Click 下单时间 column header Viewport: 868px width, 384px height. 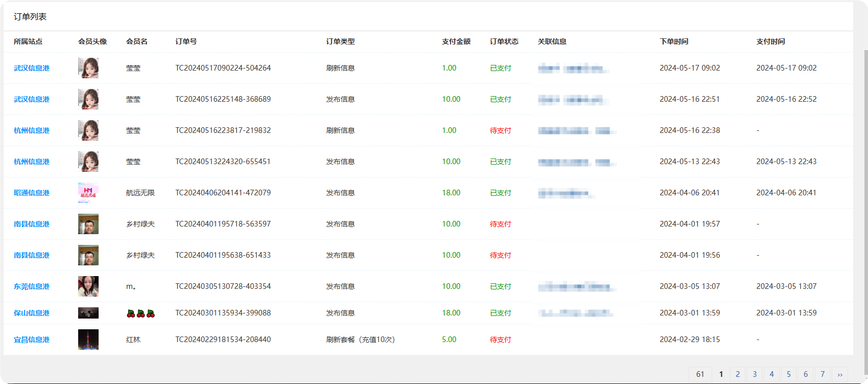pyautogui.click(x=674, y=41)
